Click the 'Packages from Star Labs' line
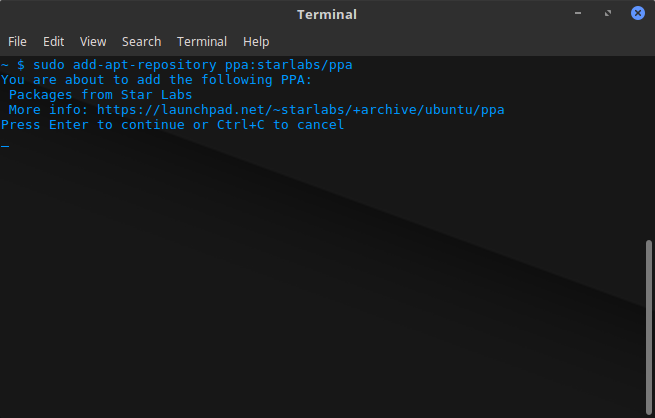 pyautogui.click(x=100, y=95)
